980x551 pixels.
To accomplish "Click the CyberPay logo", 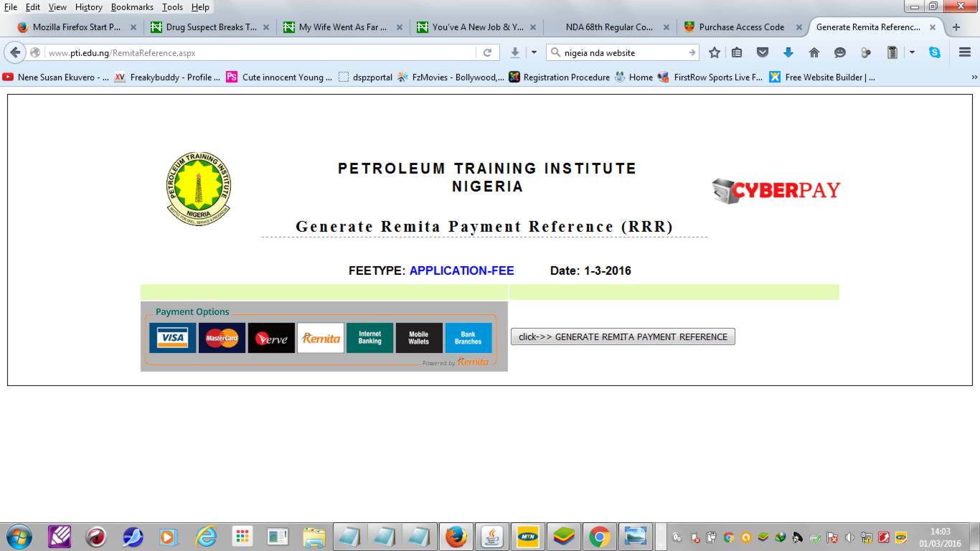I will click(775, 190).
